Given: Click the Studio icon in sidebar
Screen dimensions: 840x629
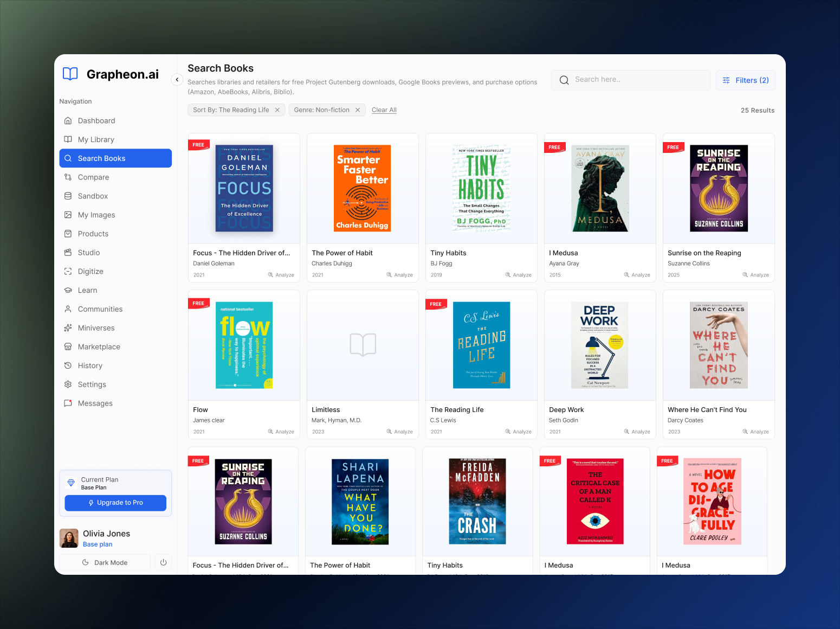Looking at the screenshot, I should click(68, 253).
